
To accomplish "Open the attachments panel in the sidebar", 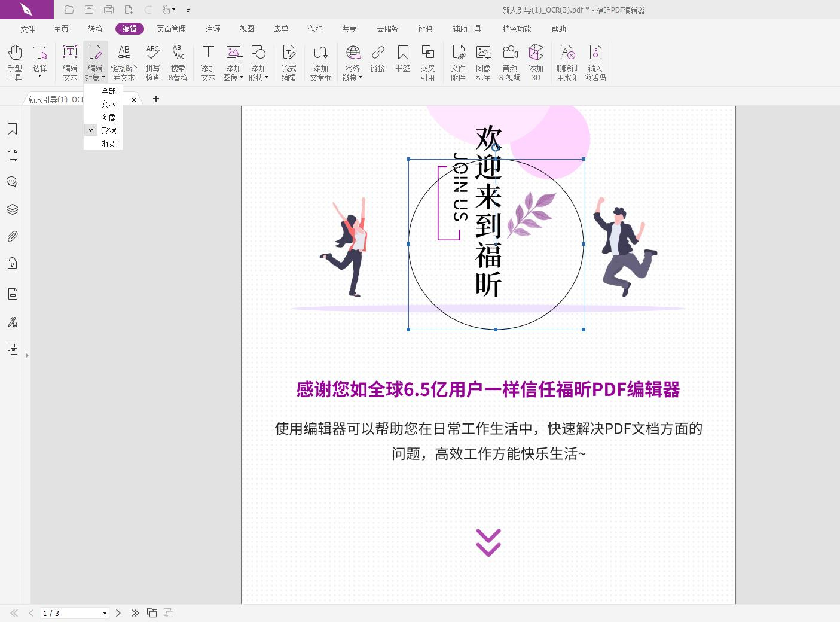I will click(x=12, y=236).
